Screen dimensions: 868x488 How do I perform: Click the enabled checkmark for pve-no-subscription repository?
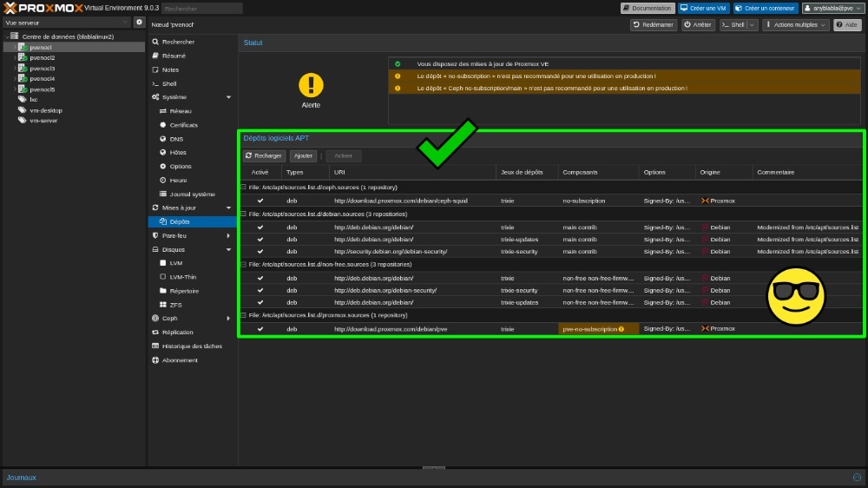coord(260,329)
